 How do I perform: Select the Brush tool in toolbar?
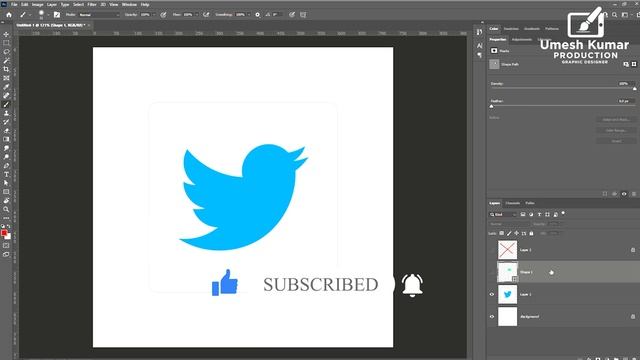(x=6, y=104)
